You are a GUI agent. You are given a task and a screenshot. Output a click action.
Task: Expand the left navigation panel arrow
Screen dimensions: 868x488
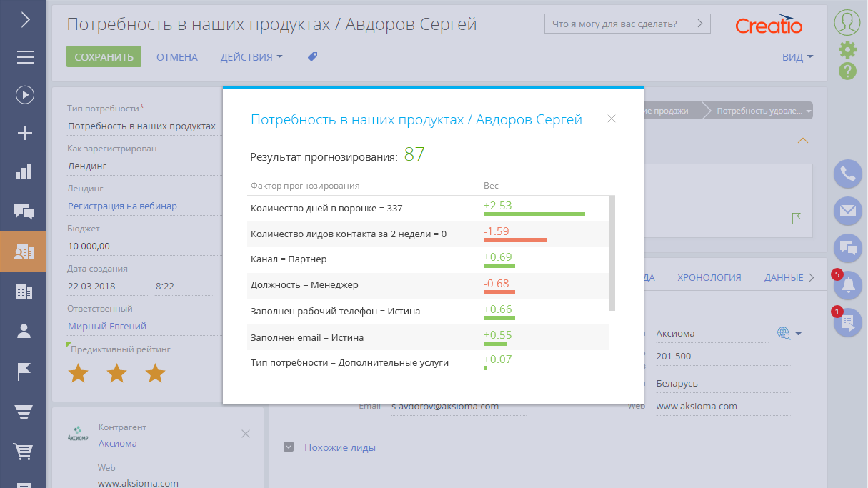point(25,19)
